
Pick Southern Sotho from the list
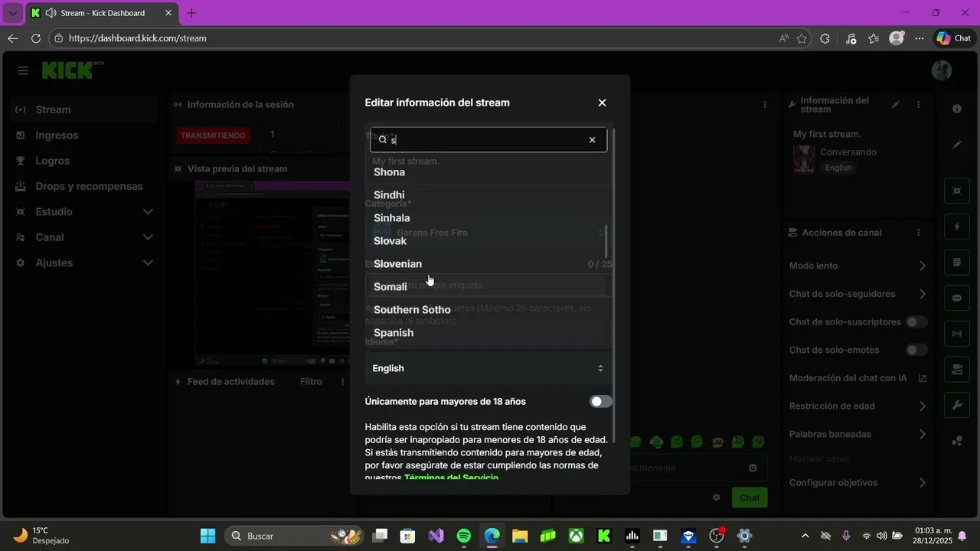412,310
